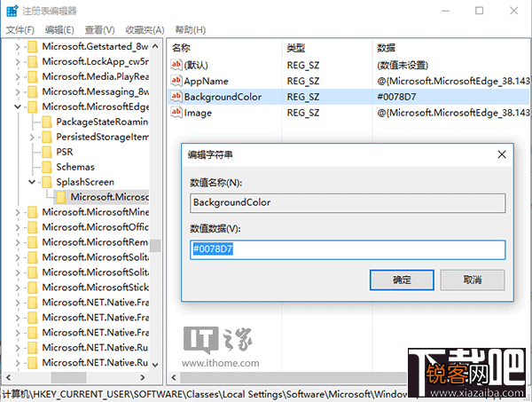This screenshot has height=402, width=532.
Task: Click the SplashScreen folder icon
Action: tap(47, 182)
